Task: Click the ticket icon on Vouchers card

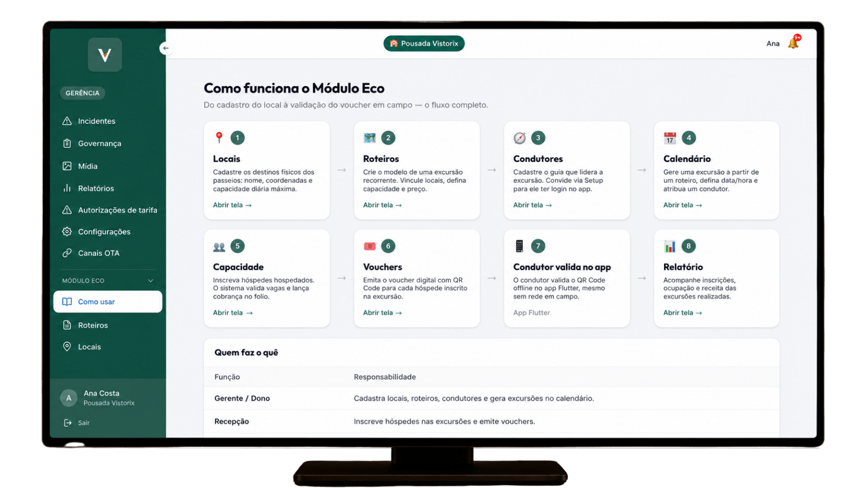Action: 369,246
